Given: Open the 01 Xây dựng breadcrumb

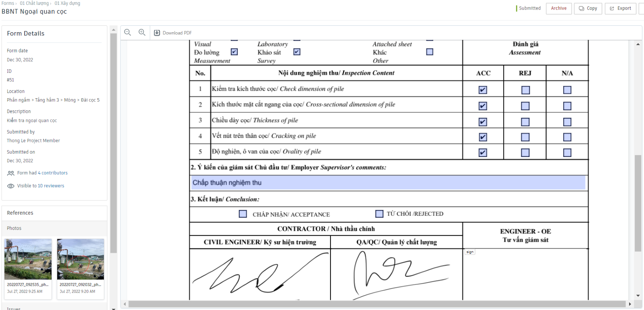Looking at the screenshot, I should click(67, 3).
